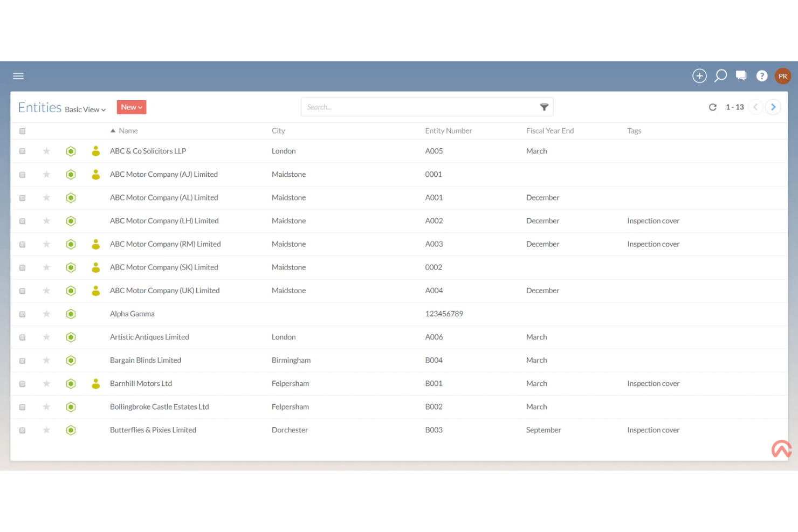Go to the next page of entities

point(773,107)
